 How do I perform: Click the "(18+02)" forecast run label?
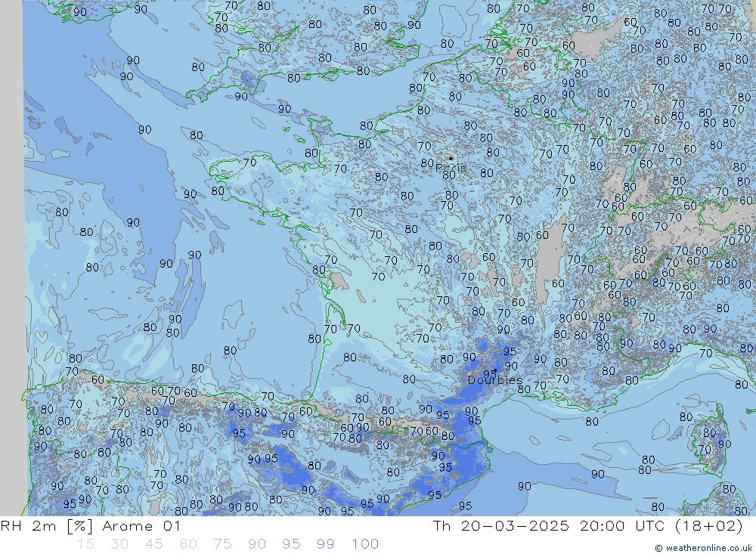[x=709, y=526]
